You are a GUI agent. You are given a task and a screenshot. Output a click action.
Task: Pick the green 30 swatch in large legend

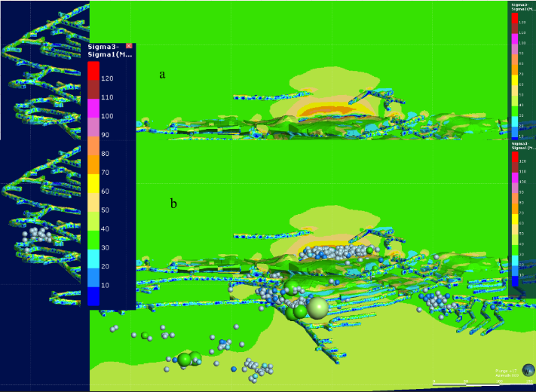click(x=93, y=239)
